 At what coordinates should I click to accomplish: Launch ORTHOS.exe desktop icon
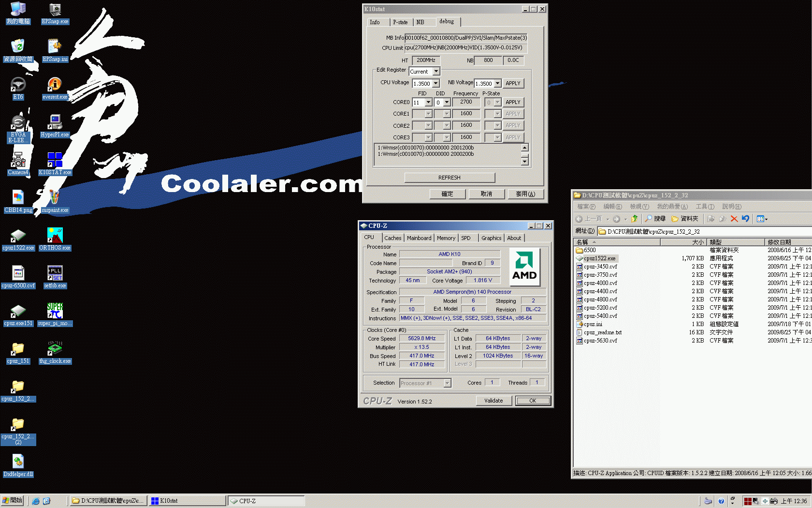[x=55, y=239]
